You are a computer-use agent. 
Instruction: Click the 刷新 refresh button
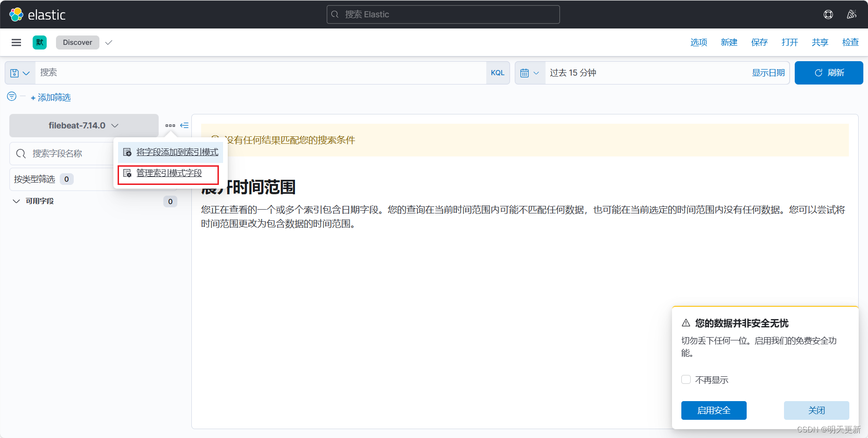pos(829,73)
